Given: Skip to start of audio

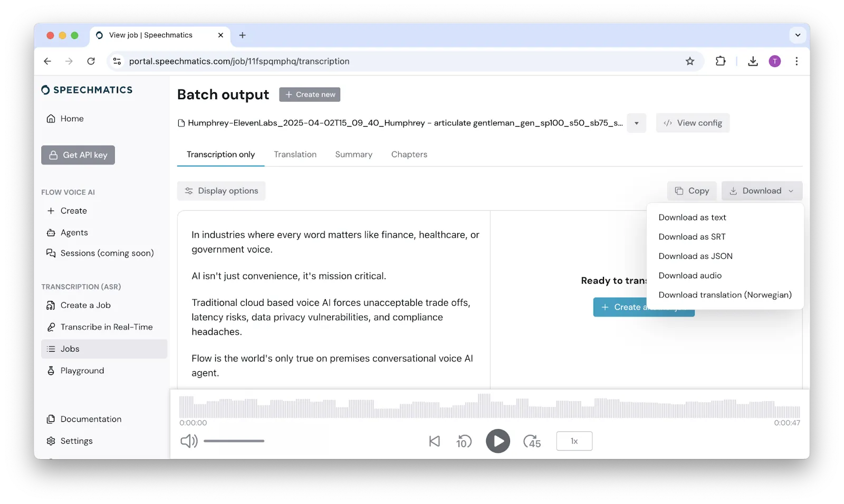Looking at the screenshot, I should click(x=434, y=441).
